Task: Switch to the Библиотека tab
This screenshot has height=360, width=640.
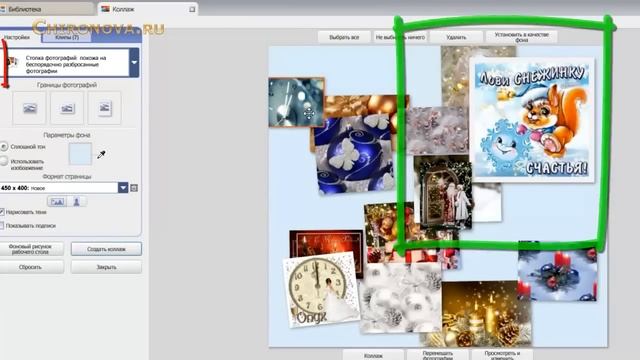Action: [24, 9]
